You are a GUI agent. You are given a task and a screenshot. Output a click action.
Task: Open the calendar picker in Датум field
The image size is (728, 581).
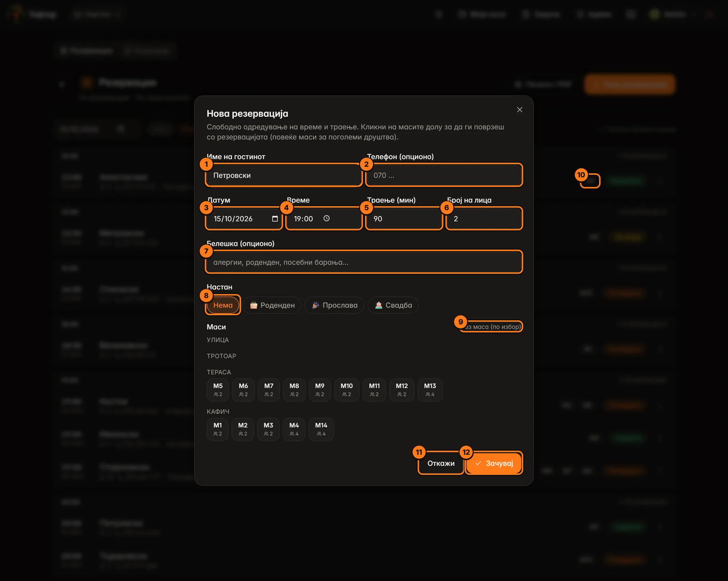[275, 219]
